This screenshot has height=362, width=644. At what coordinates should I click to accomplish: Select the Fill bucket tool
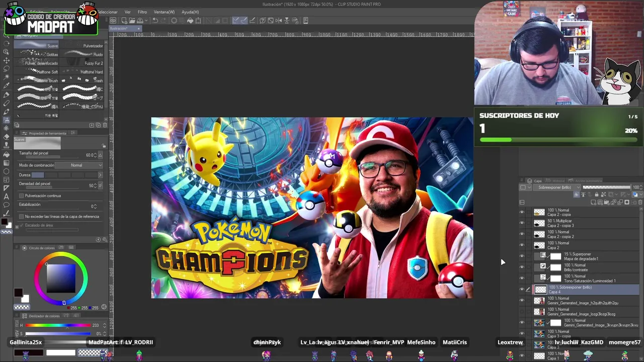point(7,154)
